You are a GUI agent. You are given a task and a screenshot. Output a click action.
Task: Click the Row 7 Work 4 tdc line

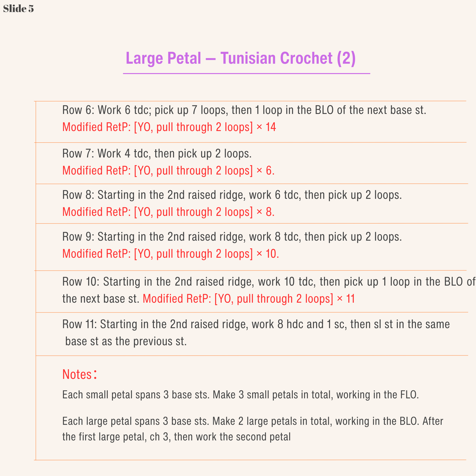(157, 154)
